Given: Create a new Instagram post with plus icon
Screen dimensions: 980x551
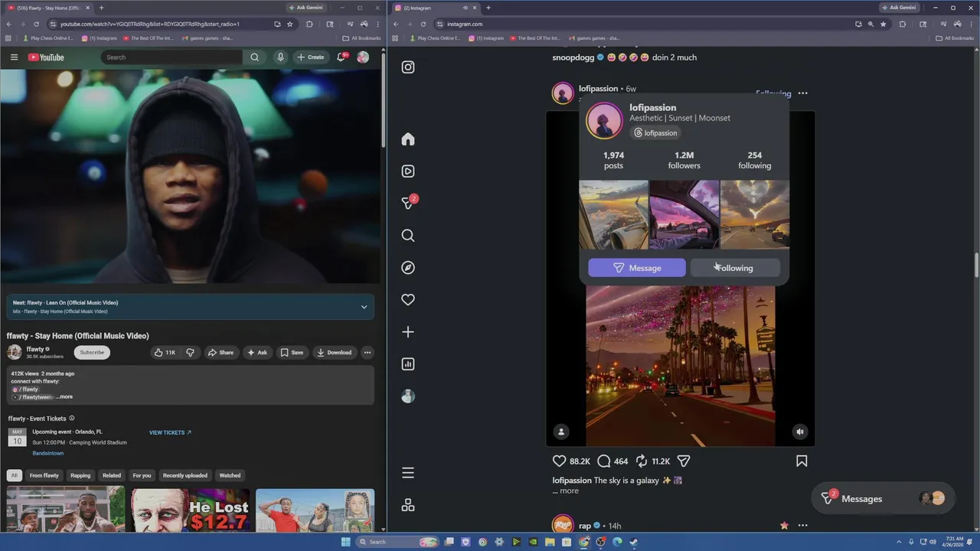Looking at the screenshot, I should tap(408, 332).
